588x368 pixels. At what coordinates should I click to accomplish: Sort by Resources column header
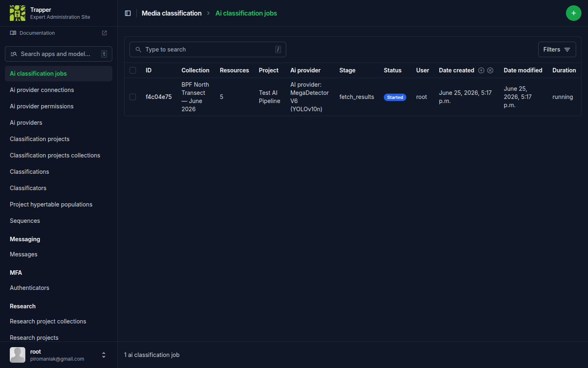click(234, 70)
